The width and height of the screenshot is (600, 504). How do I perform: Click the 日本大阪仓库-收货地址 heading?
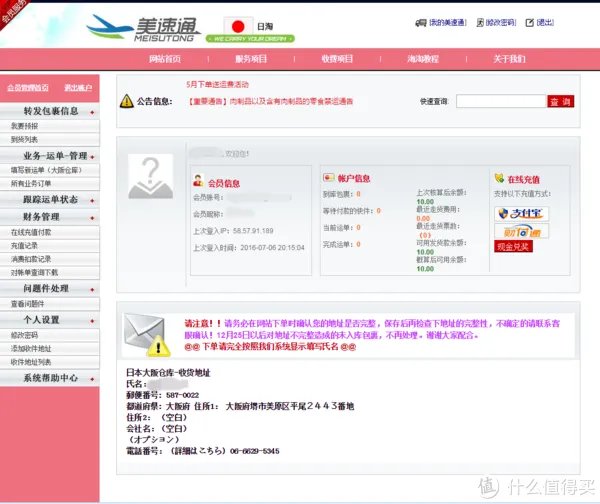[x=168, y=373]
